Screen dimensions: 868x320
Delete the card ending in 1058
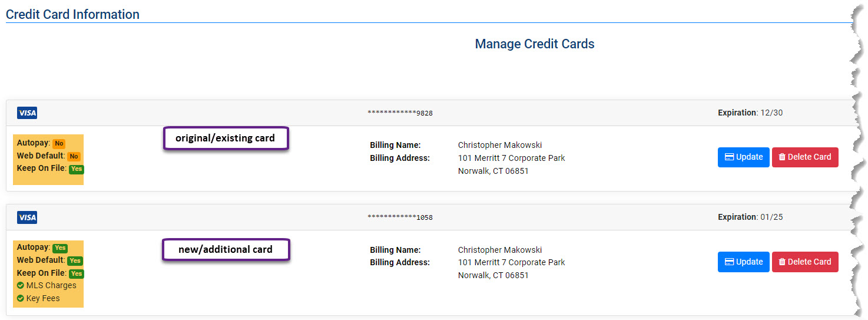805,262
